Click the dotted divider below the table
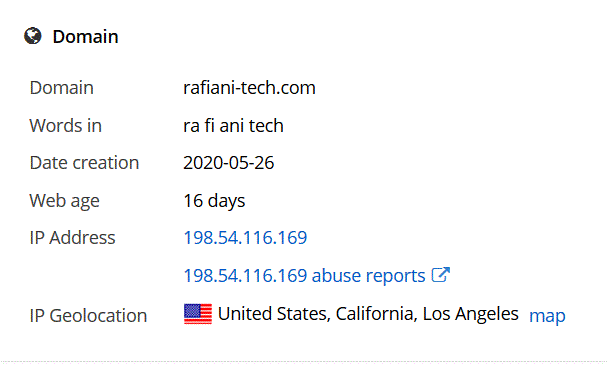The image size is (608, 367). click(x=304, y=362)
